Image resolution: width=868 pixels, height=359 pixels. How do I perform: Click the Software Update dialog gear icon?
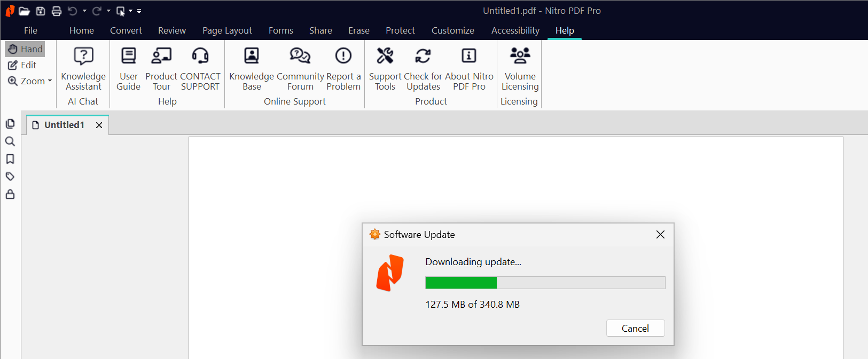pos(375,234)
